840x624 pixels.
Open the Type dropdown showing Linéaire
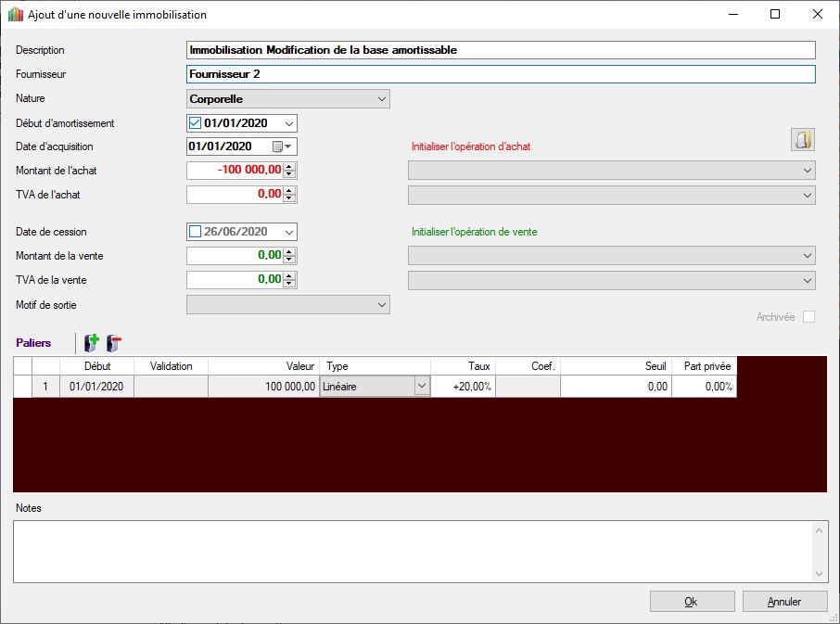point(422,387)
